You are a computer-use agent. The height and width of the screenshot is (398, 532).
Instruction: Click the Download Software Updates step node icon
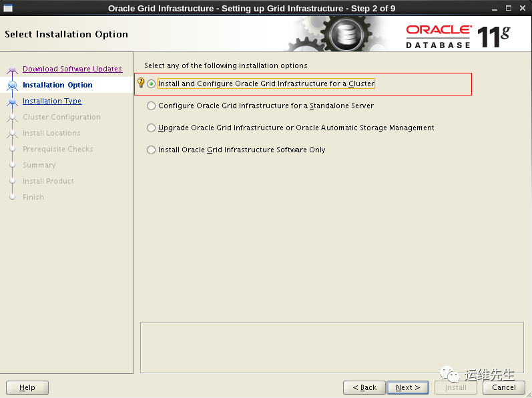click(13, 69)
